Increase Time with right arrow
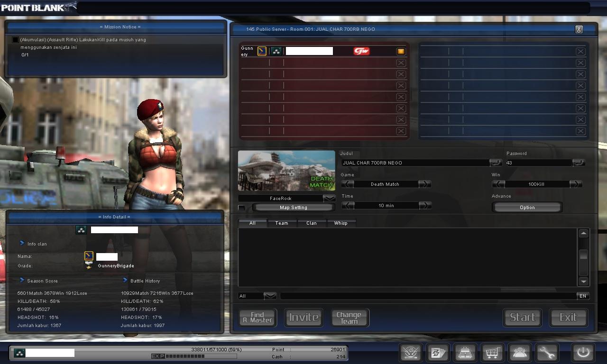The image size is (607, 364). (425, 205)
